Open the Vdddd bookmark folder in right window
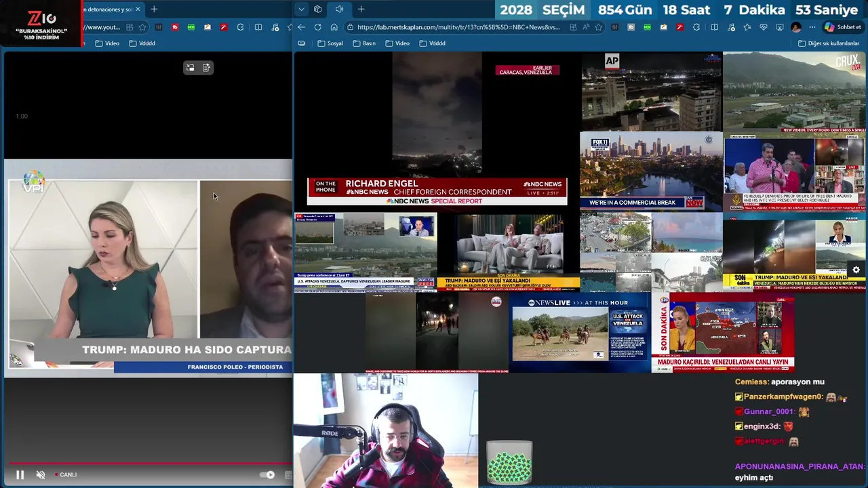Image resolution: width=868 pixels, height=488 pixels. point(433,43)
